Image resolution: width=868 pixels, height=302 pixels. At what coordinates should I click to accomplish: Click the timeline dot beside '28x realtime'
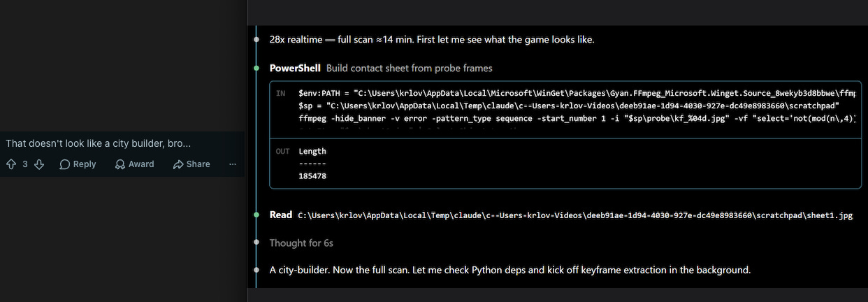pos(257,39)
